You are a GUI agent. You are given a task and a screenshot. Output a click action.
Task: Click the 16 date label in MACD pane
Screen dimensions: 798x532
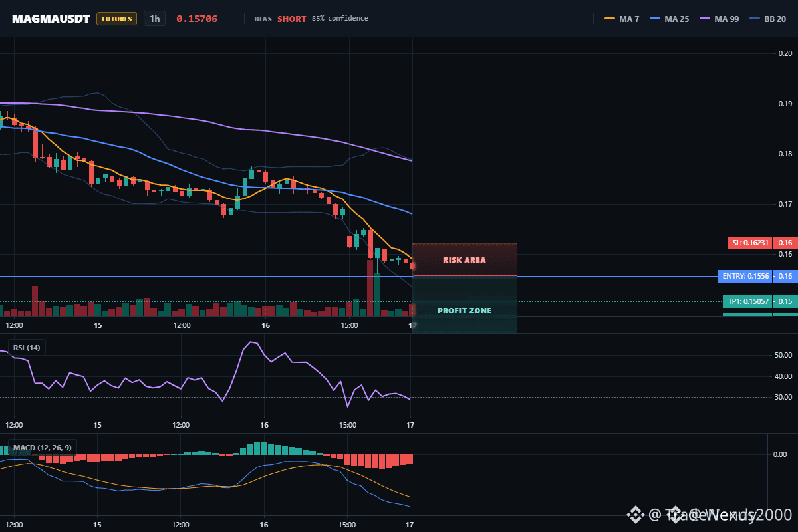[264, 524]
